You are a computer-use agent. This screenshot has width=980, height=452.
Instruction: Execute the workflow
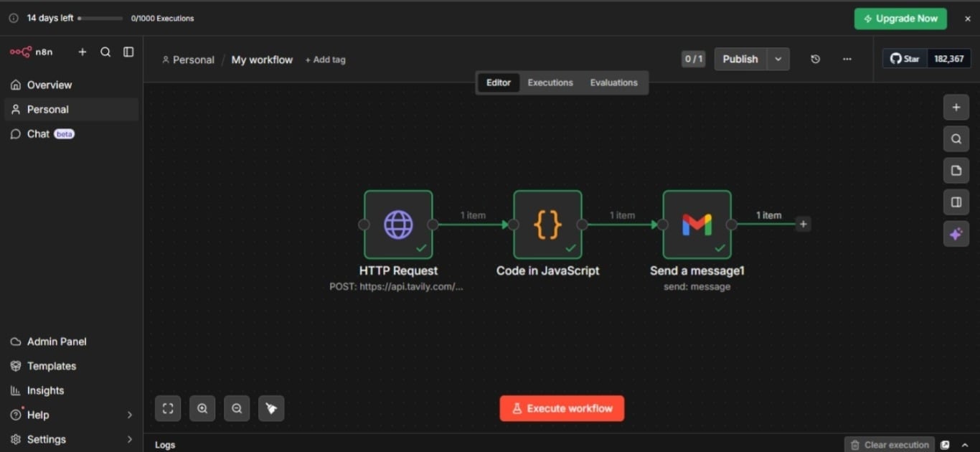tap(562, 408)
